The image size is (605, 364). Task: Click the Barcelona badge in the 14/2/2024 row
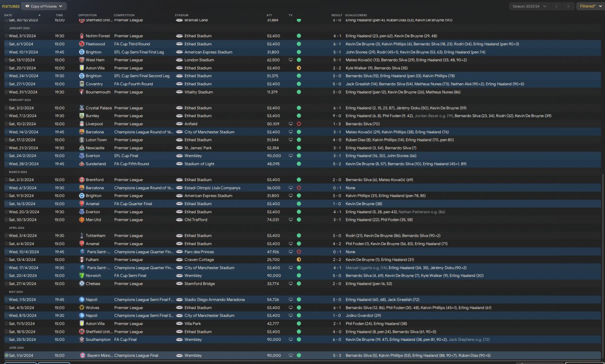tap(82, 132)
